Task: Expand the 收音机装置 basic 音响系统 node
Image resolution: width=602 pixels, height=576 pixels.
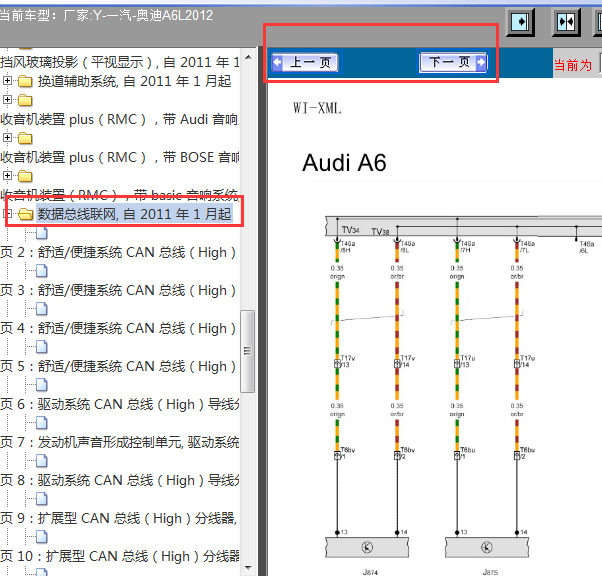Action: pos(7,175)
